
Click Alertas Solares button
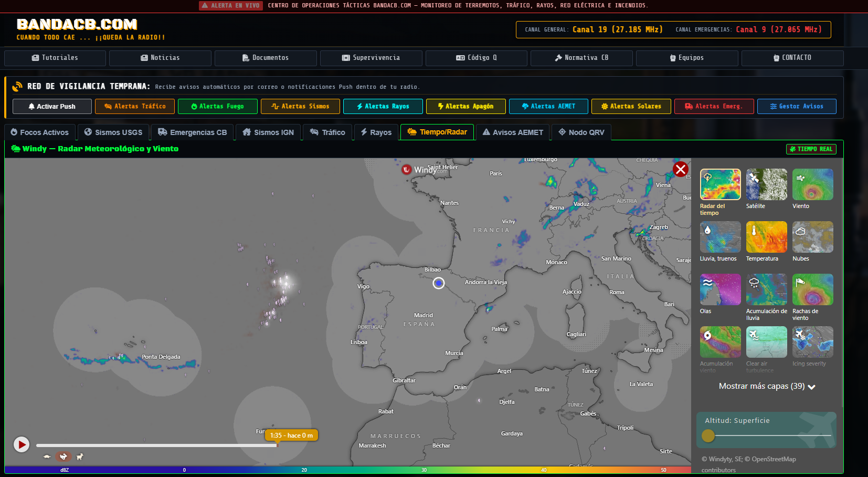tap(631, 106)
